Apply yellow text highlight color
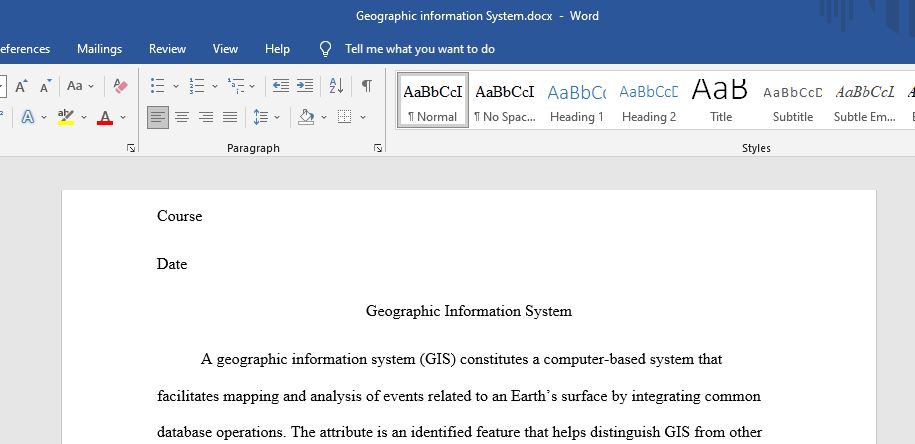 coord(66,117)
